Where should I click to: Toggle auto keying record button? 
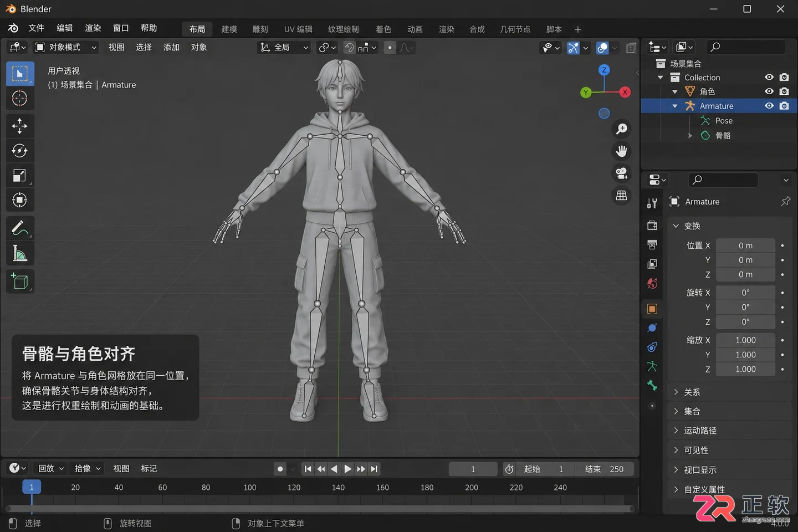point(280,469)
